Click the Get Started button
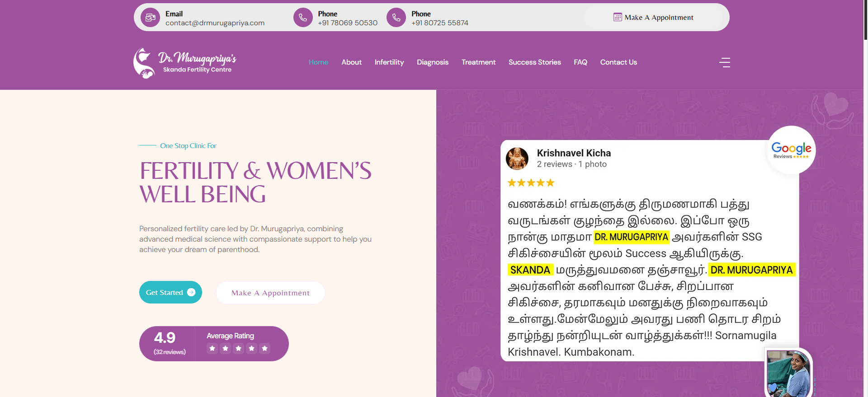868x397 pixels. click(x=170, y=292)
